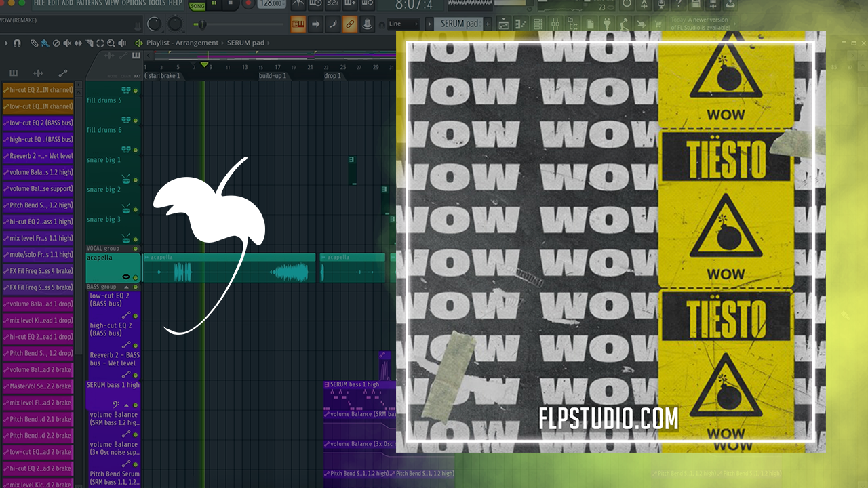Open the playlist options arrow menu
Viewport: 868px width, 488px height.
pos(7,43)
